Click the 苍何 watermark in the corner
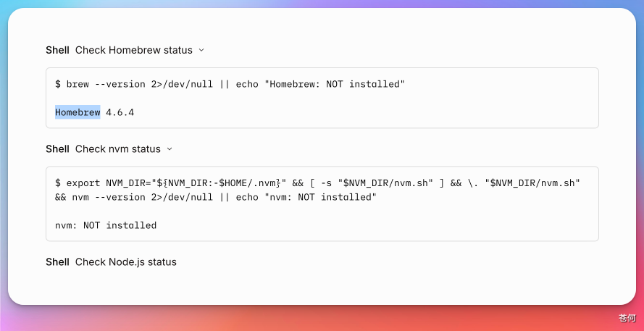This screenshot has width=644, height=331. 627,318
